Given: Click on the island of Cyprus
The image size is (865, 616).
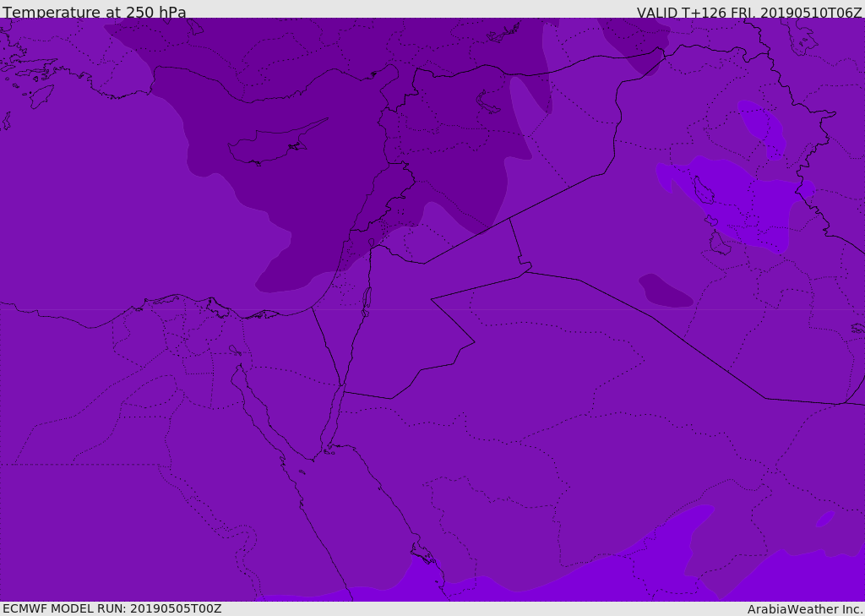Looking at the screenshot, I should pos(269,145).
